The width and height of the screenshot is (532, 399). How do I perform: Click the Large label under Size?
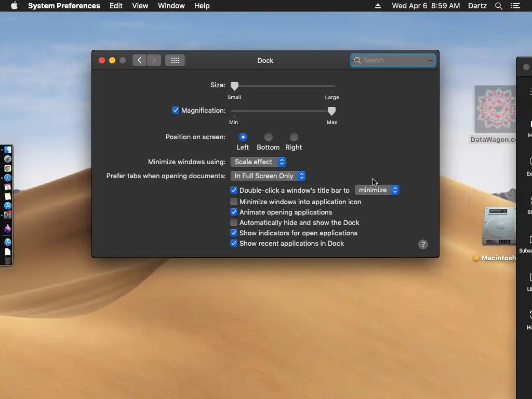[332, 97]
